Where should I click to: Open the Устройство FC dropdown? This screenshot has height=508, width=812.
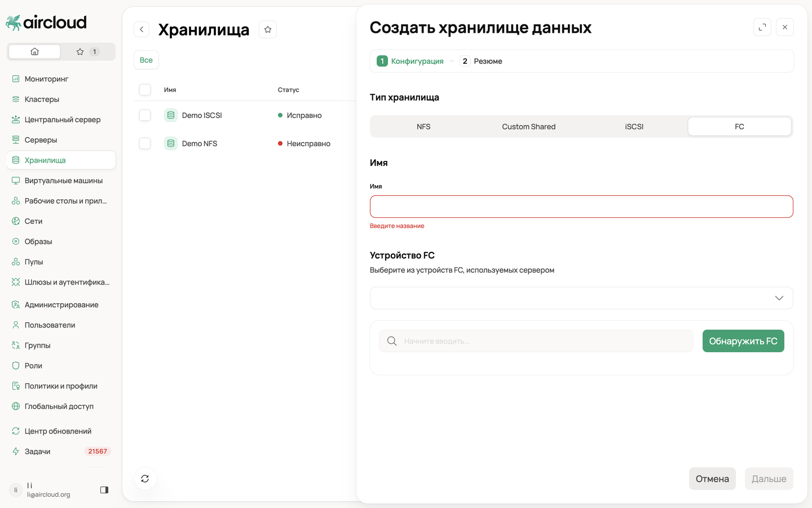(x=581, y=298)
